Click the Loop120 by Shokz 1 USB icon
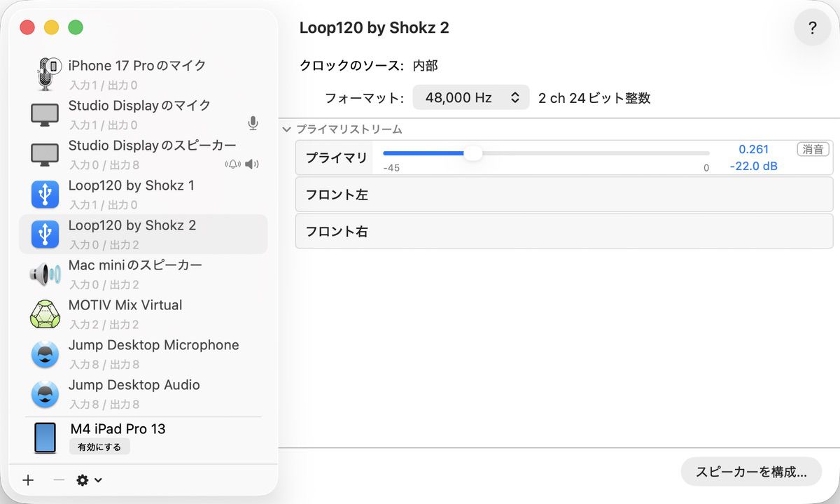The height and width of the screenshot is (504, 840). [45, 194]
